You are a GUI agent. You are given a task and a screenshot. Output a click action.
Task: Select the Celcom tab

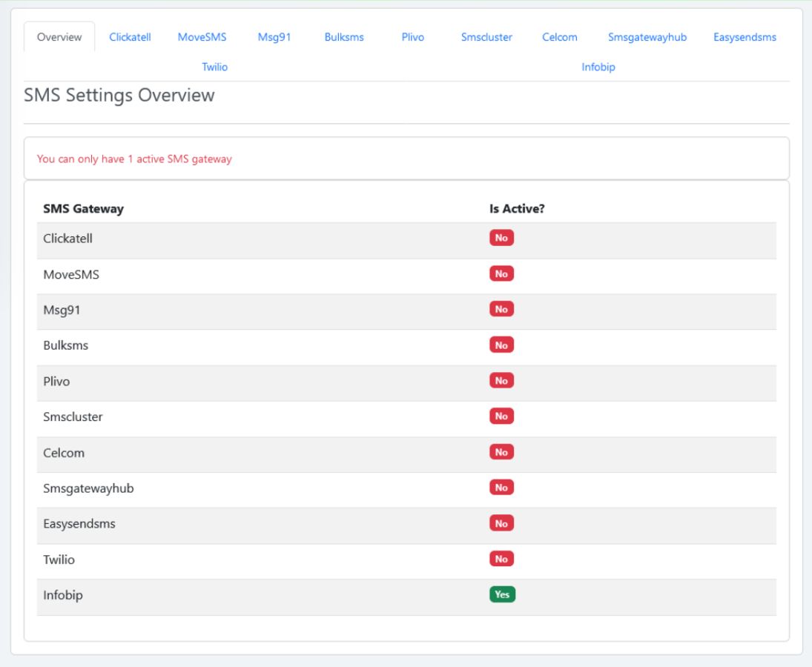pos(559,37)
